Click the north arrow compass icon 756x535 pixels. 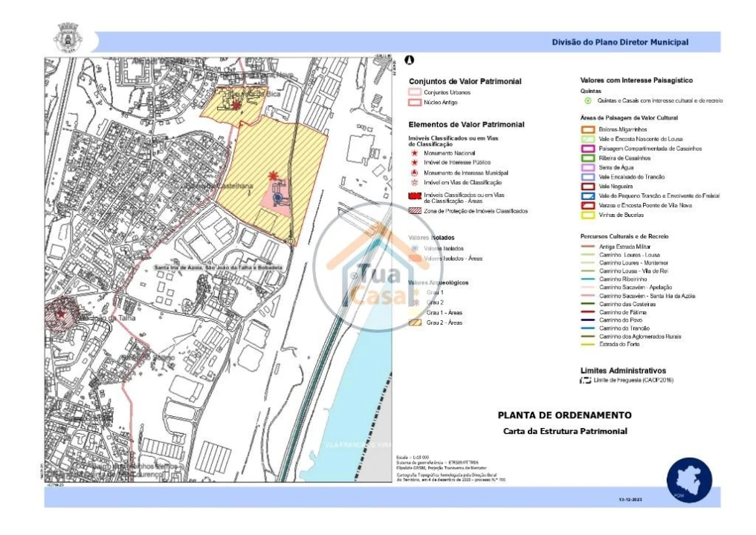click(x=409, y=59)
